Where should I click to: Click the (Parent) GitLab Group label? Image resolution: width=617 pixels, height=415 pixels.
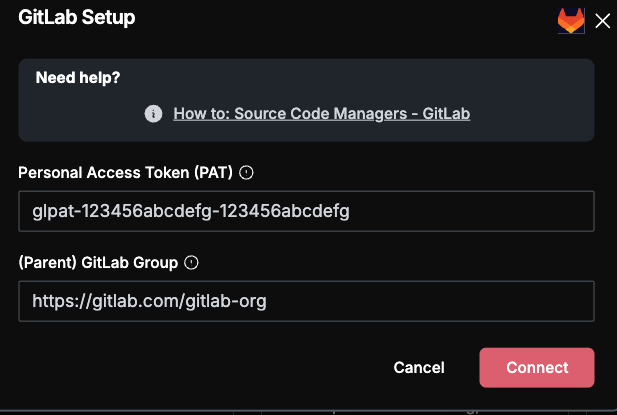[x=98, y=263]
